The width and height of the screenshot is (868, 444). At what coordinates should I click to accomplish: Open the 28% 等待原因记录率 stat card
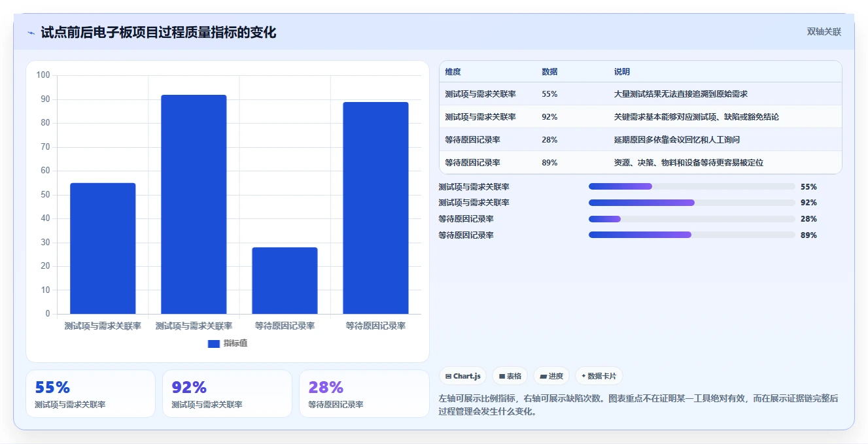click(364, 394)
